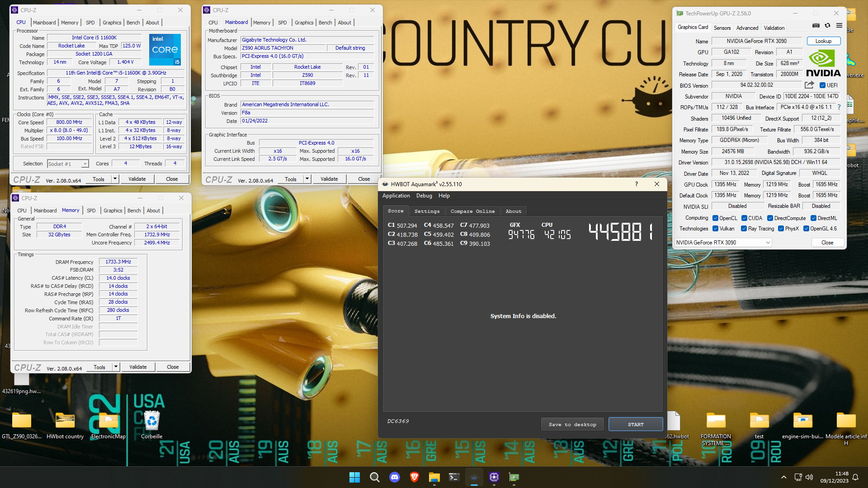Open the taskbar volume icon
The width and height of the screenshot is (868, 488).
tap(809, 477)
